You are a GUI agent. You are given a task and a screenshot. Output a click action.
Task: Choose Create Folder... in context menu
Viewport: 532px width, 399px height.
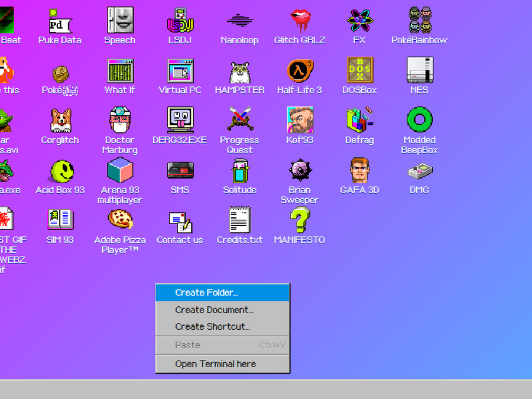[x=223, y=293]
